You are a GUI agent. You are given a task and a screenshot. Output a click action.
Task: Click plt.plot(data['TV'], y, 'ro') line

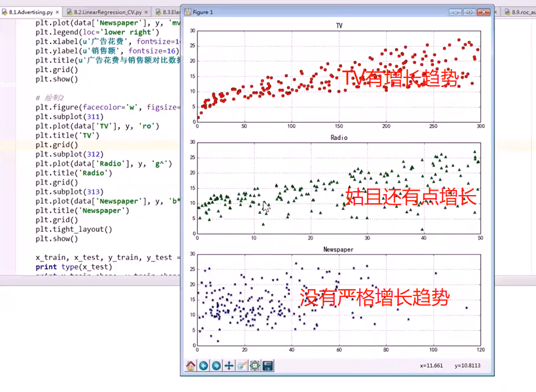[97, 126]
